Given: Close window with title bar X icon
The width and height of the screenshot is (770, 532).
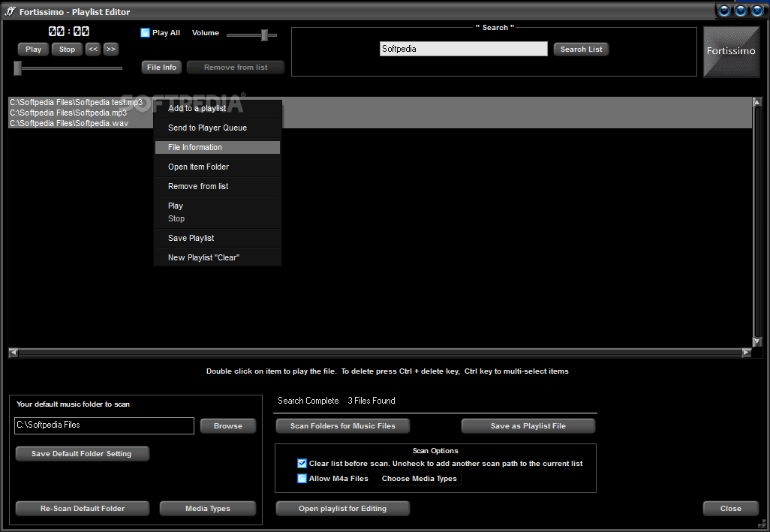Looking at the screenshot, I should (x=757, y=11).
